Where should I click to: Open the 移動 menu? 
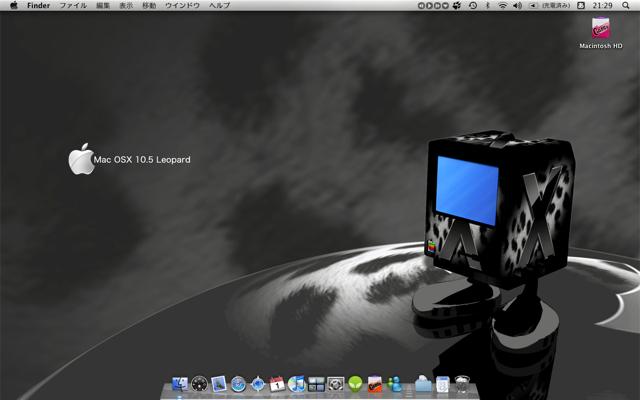click(149, 5)
